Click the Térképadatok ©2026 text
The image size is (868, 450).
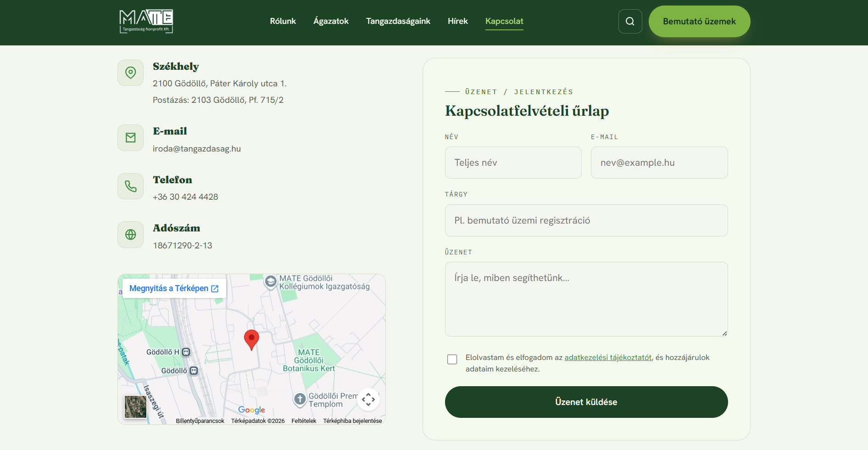coord(258,421)
